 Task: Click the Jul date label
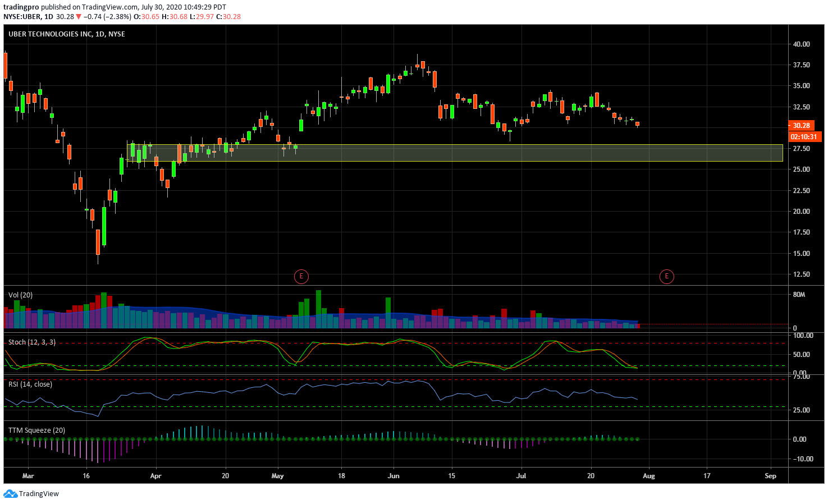[x=521, y=476]
